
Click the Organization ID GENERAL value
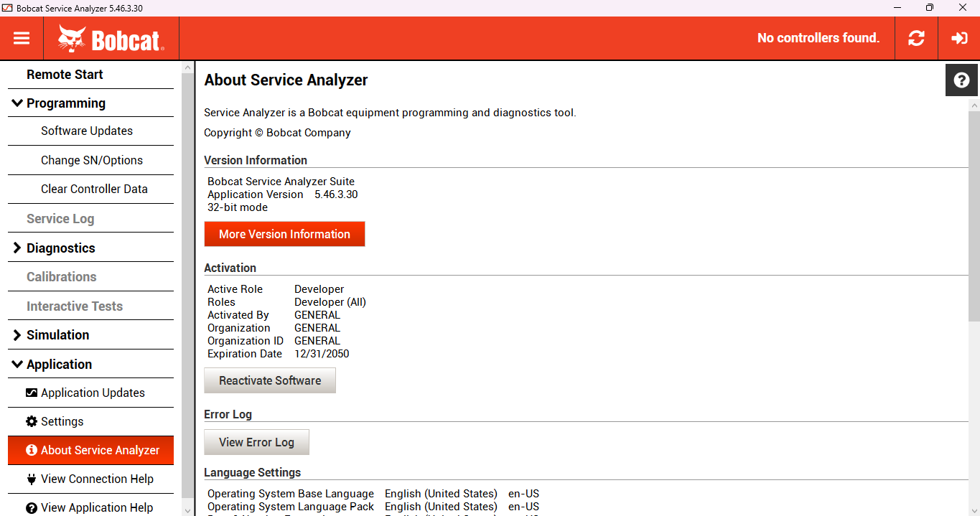coord(317,341)
